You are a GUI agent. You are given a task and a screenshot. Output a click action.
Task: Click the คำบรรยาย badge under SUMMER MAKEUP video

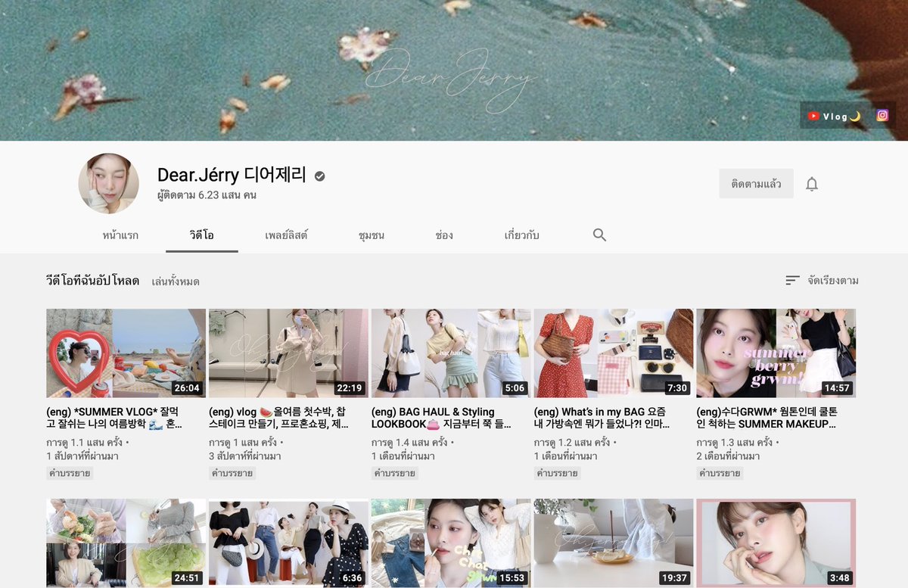coord(720,473)
